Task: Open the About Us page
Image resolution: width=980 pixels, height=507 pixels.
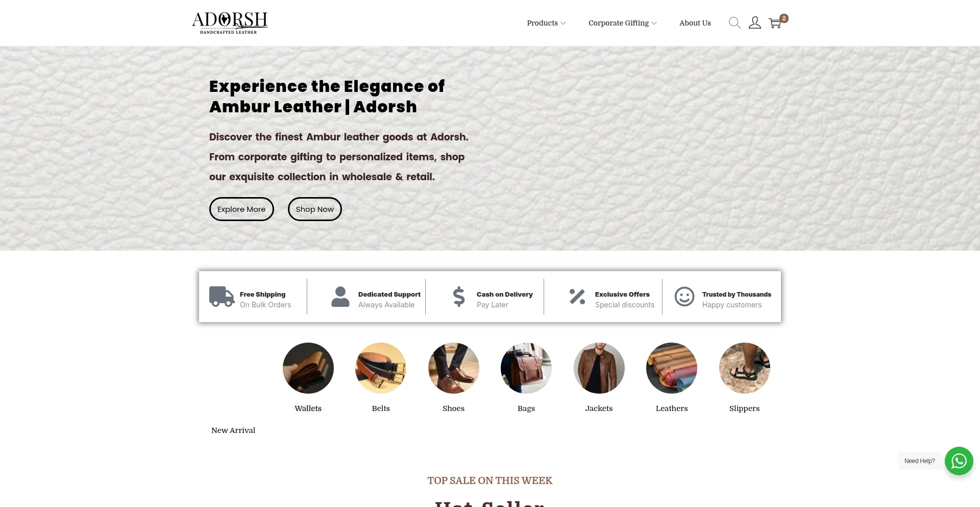Action: pyautogui.click(x=695, y=23)
